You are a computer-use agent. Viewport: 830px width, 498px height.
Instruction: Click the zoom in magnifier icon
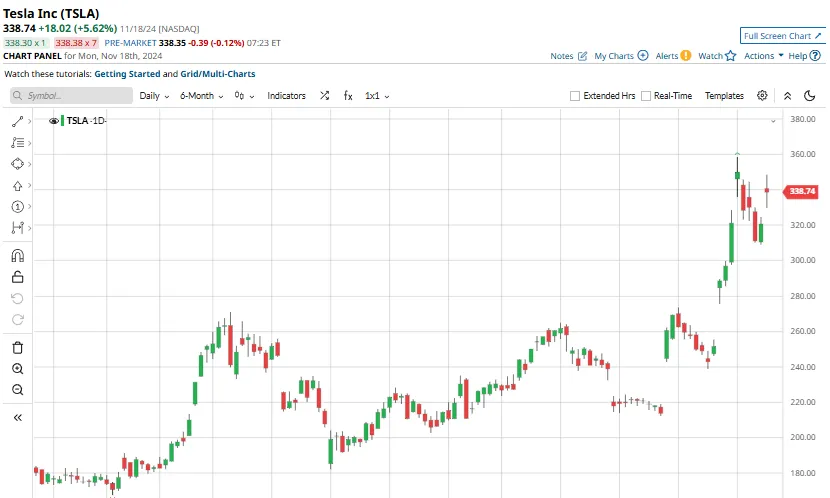[x=17, y=369]
